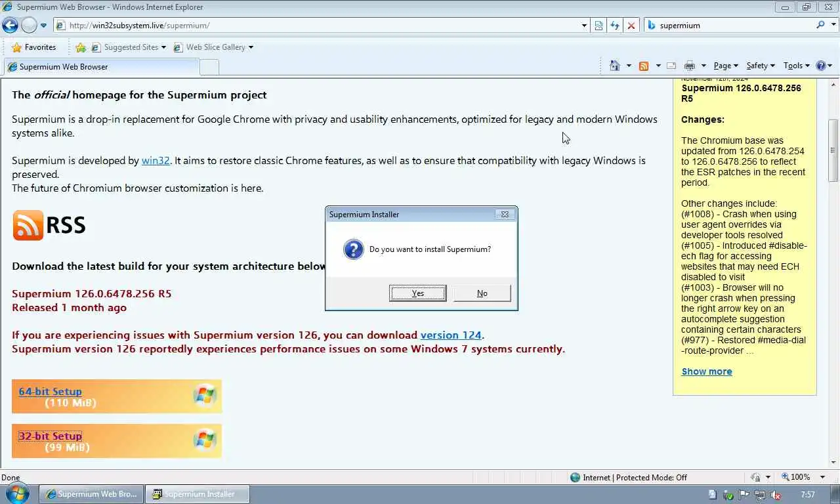The image size is (840, 504).
Task: Click the magnifier search icon
Action: pos(820,25)
